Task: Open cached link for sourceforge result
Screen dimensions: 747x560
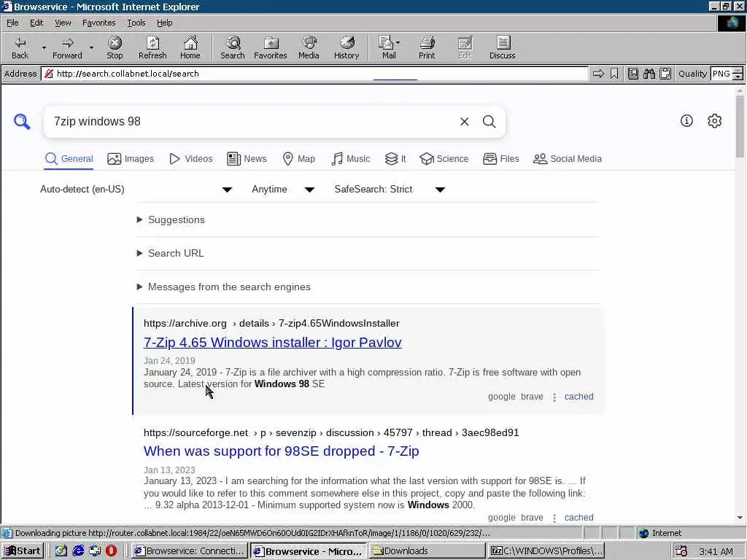Action: [578, 518]
